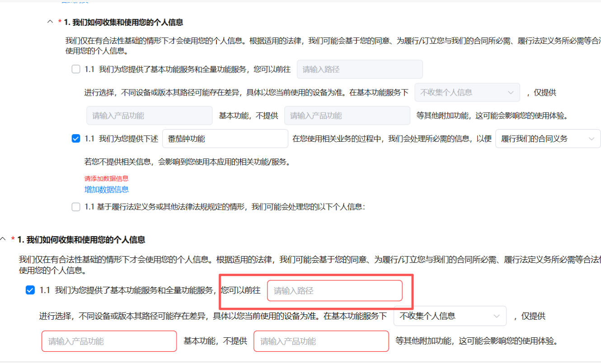601x364 pixels.
Task: Click the arrow icon in the 履行我们的合同义务 dropdown
Action: 591,139
